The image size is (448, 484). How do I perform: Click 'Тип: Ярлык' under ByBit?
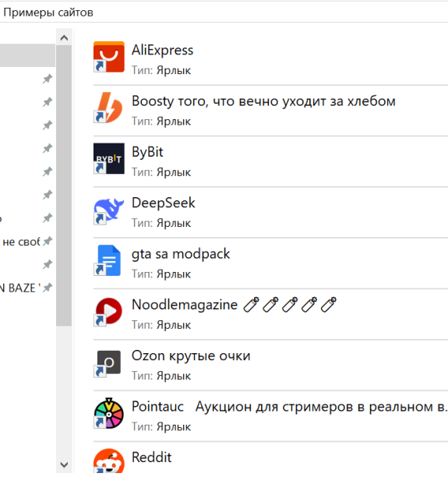click(x=161, y=172)
